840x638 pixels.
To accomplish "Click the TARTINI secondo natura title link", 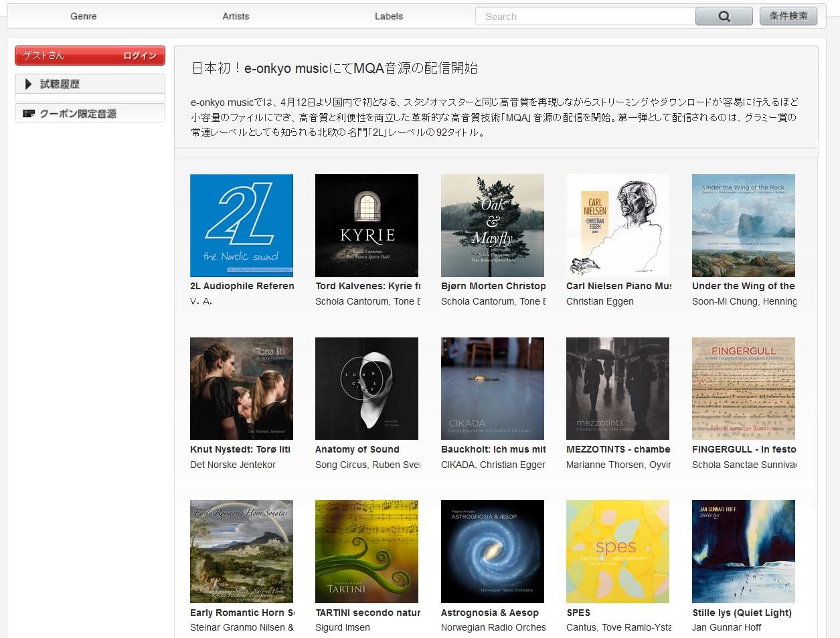I will pos(368,613).
